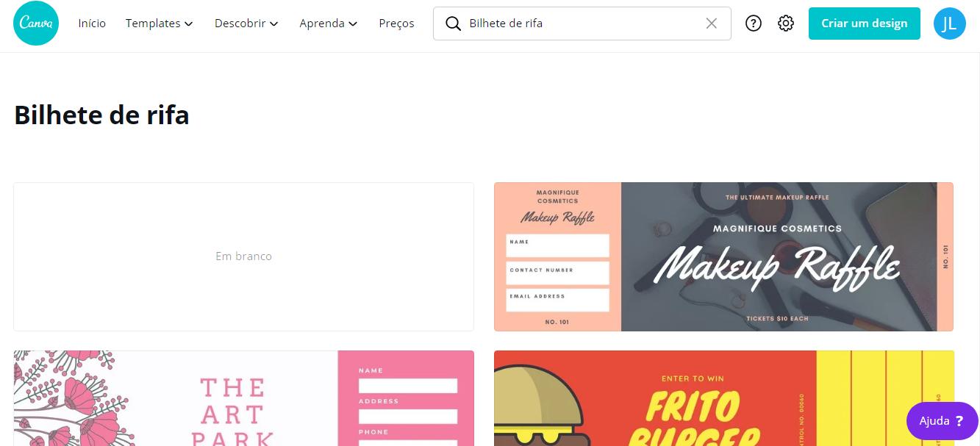Expand the Templates dropdown menu
This screenshot has height=446, width=980.
[159, 24]
